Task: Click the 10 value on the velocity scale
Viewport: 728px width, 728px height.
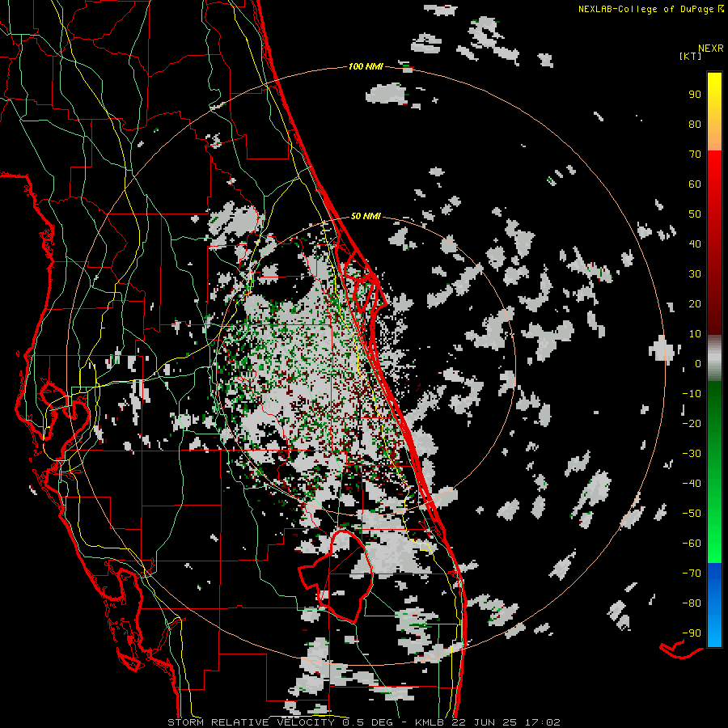Action: pyautogui.click(x=695, y=334)
